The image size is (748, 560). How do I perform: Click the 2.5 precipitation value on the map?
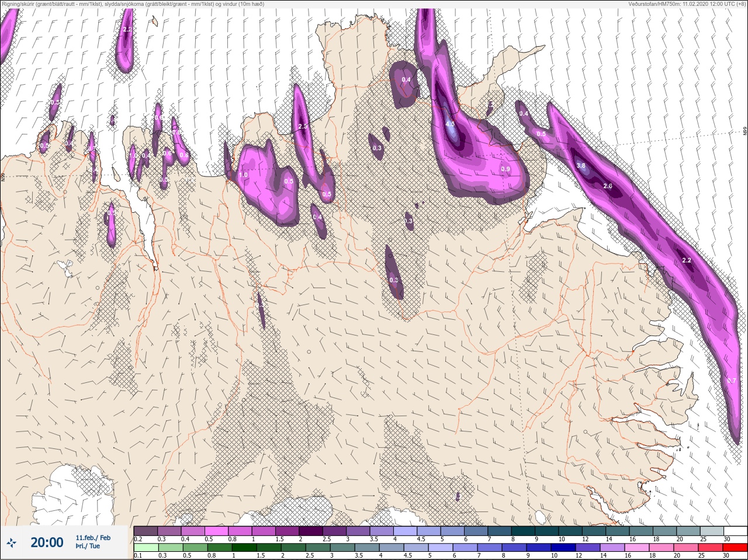(302, 127)
